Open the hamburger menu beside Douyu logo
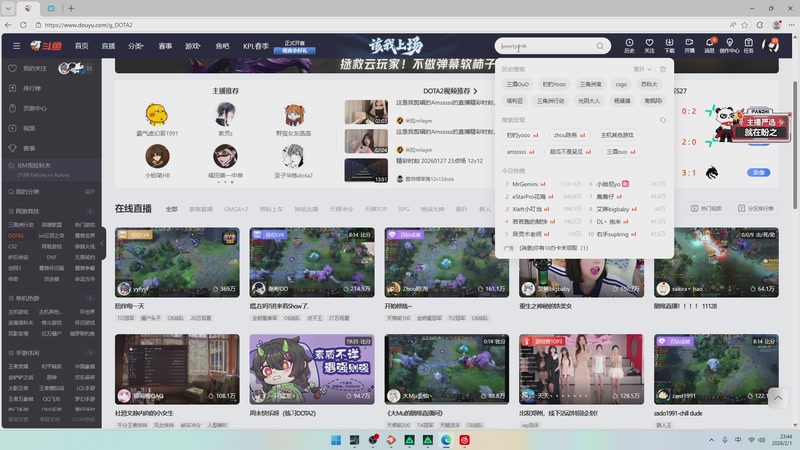800x450 pixels. point(16,46)
